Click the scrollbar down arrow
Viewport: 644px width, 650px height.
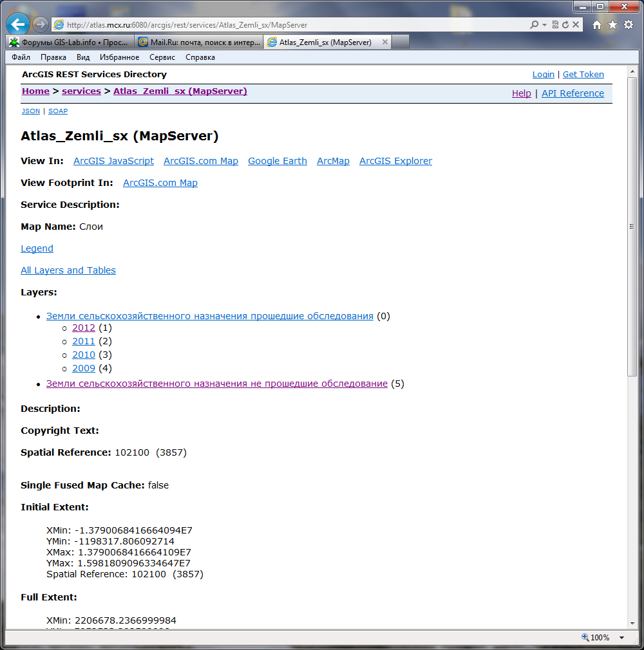(632, 623)
